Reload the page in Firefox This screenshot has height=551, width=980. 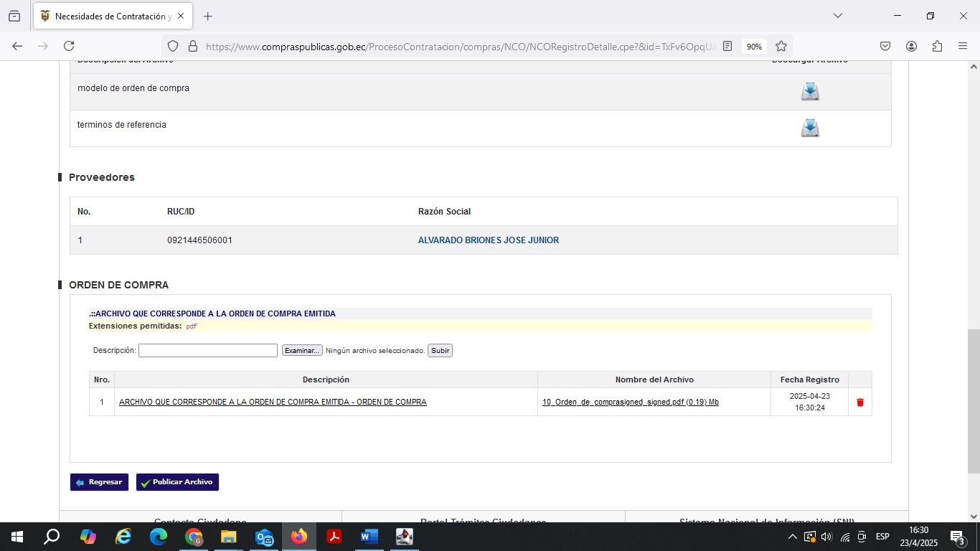[69, 46]
